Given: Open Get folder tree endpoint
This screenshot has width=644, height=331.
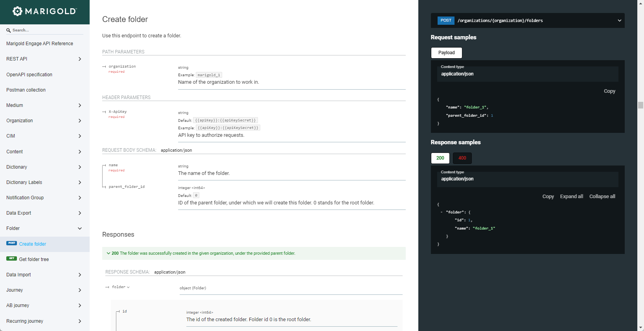Looking at the screenshot, I should coord(34,259).
